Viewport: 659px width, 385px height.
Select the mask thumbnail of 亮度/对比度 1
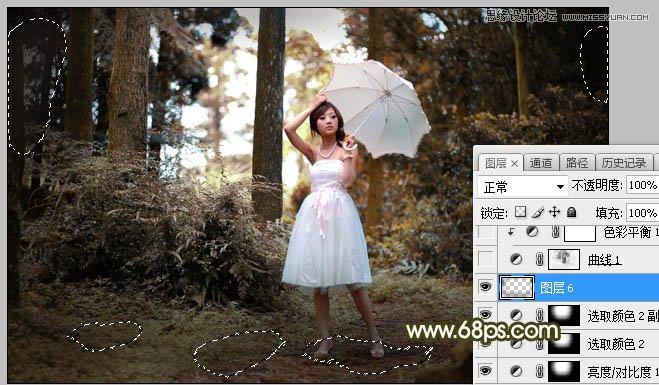point(564,371)
